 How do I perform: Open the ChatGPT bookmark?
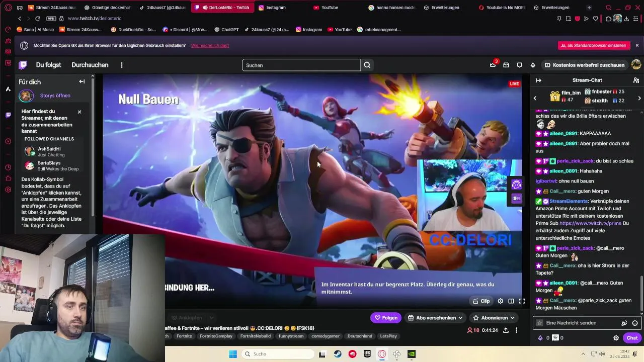(x=226, y=30)
